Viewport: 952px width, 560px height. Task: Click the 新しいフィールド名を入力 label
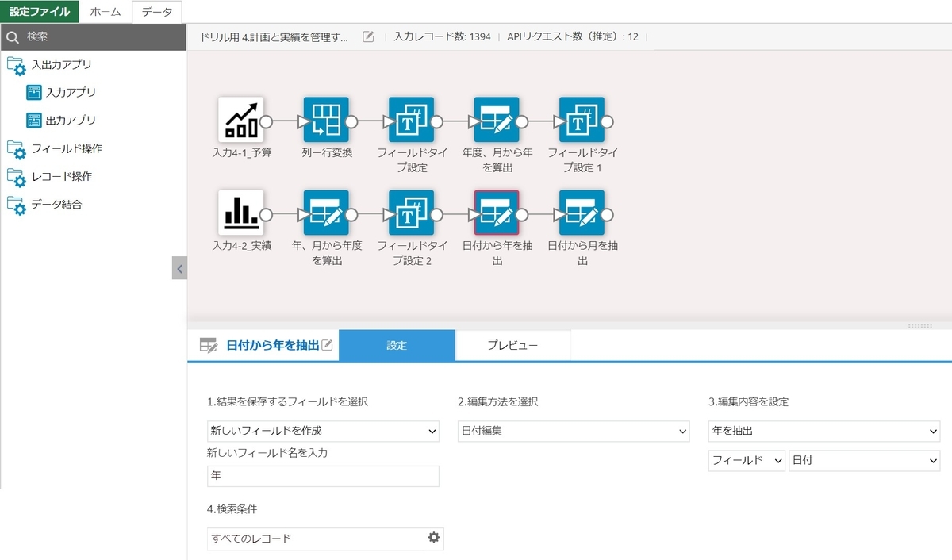[x=267, y=453]
